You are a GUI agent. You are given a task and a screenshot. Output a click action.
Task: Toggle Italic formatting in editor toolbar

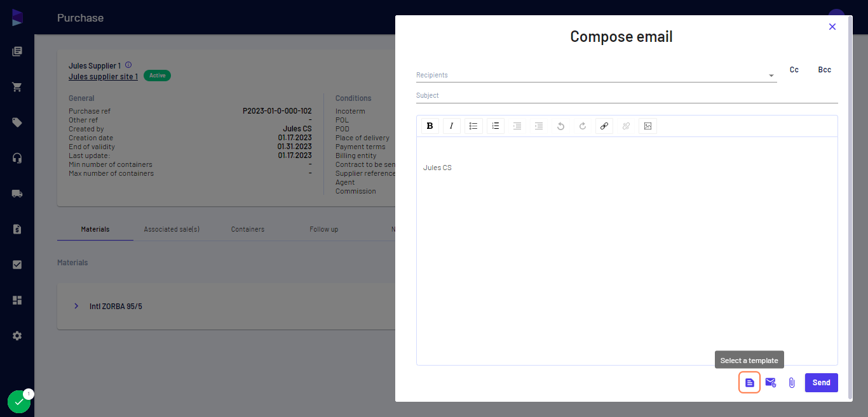point(452,126)
